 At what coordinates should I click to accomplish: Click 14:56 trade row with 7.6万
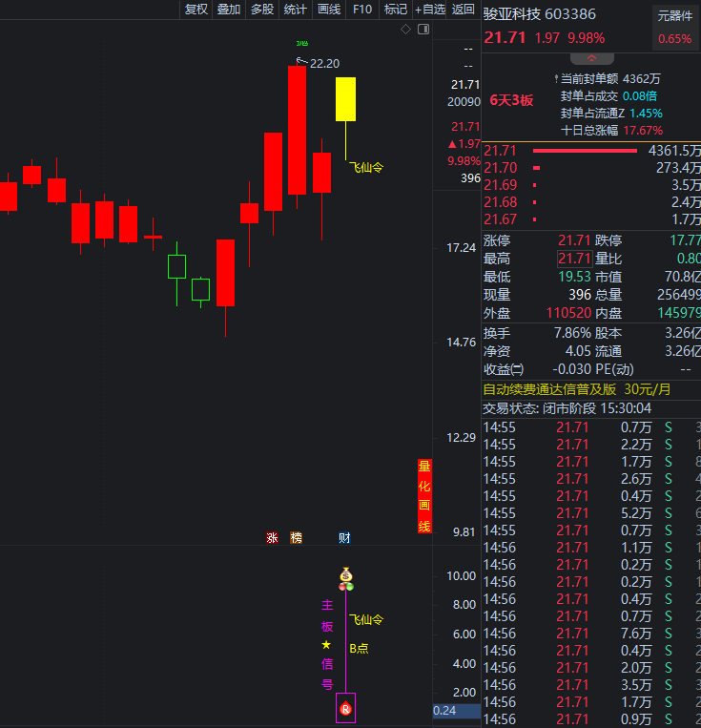[x=592, y=634]
